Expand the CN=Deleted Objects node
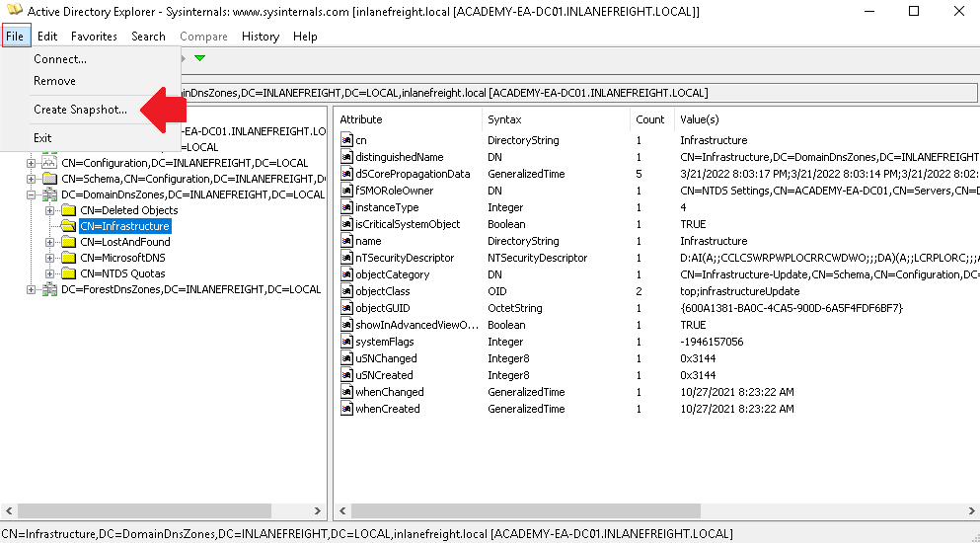Image resolution: width=980 pixels, height=543 pixels. tap(50, 210)
